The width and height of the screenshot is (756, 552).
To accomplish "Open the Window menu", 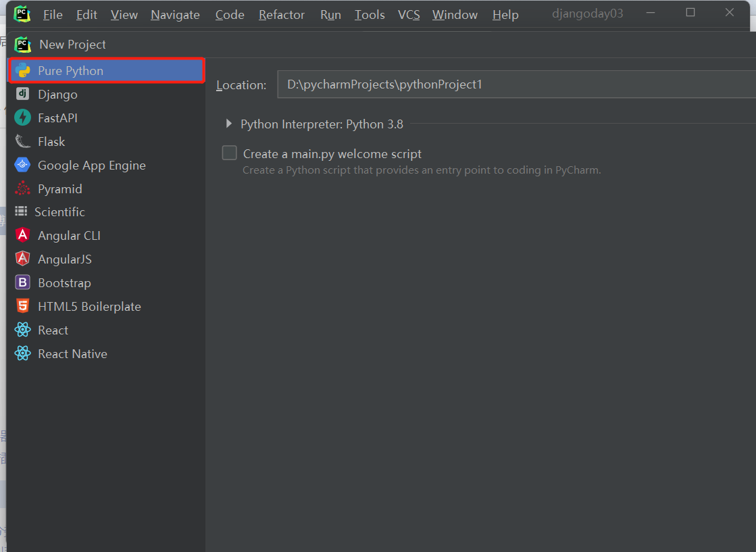I will pos(455,15).
